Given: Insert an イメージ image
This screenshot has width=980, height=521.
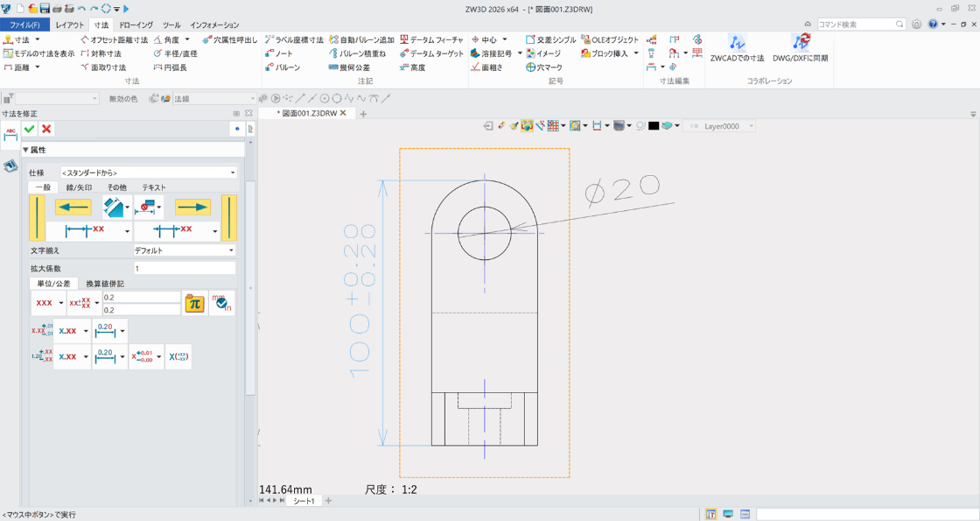Looking at the screenshot, I should click(543, 53).
